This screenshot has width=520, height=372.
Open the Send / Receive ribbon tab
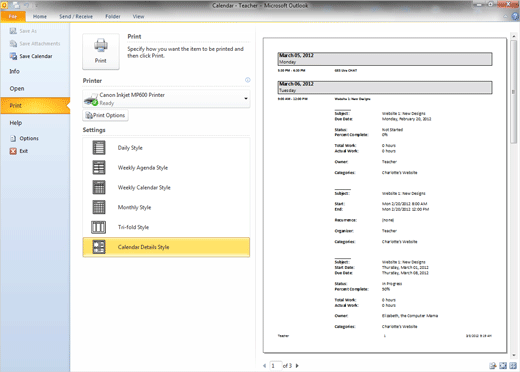76,16
